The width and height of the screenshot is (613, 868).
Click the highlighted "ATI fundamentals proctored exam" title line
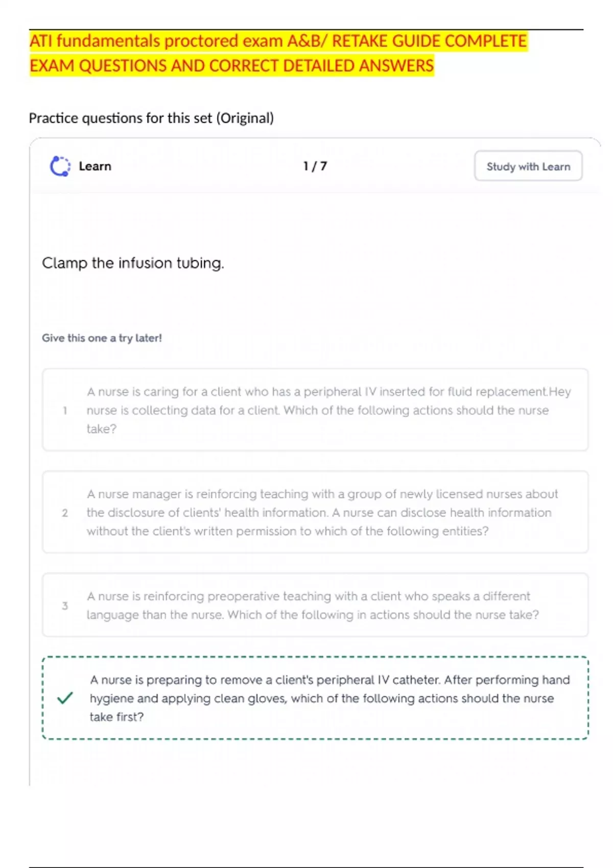pos(278,41)
